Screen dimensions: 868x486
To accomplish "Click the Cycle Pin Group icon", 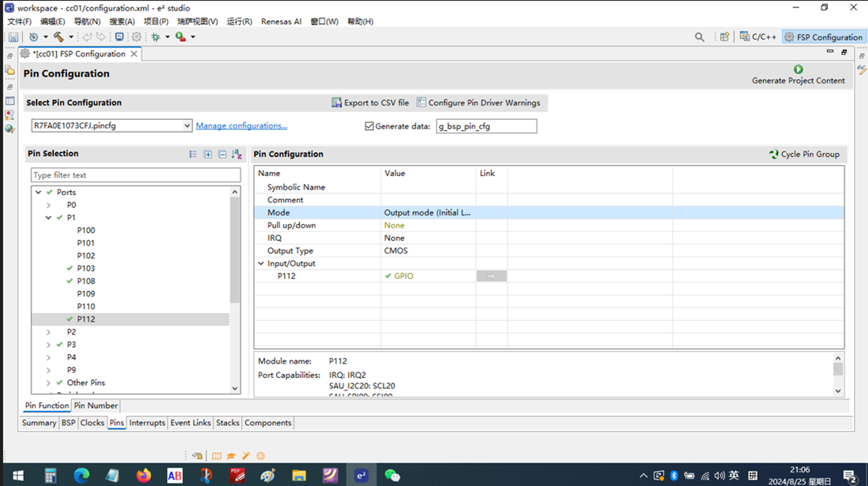I will [773, 154].
